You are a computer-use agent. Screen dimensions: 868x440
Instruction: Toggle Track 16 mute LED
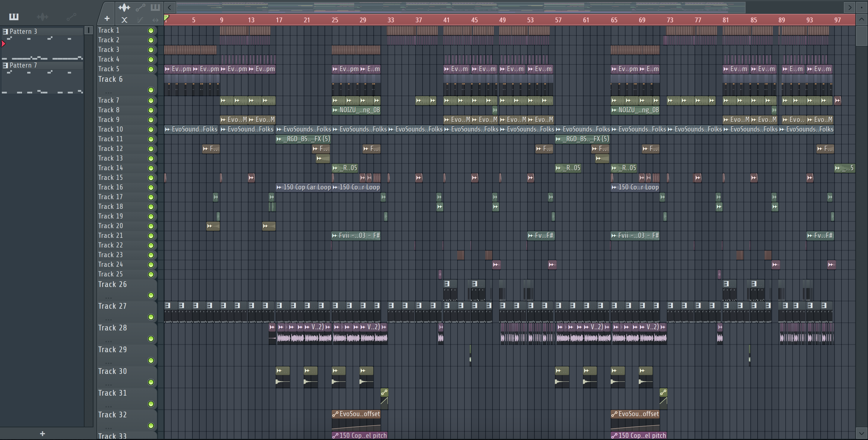151,187
